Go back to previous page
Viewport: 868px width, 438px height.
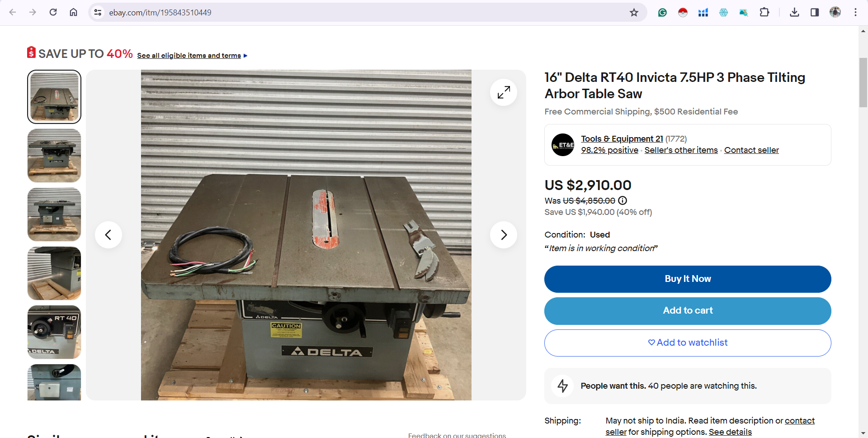[x=13, y=12]
